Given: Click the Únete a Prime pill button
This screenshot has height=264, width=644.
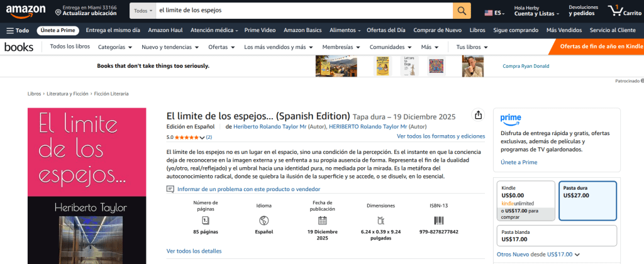Looking at the screenshot, I should point(58,30).
